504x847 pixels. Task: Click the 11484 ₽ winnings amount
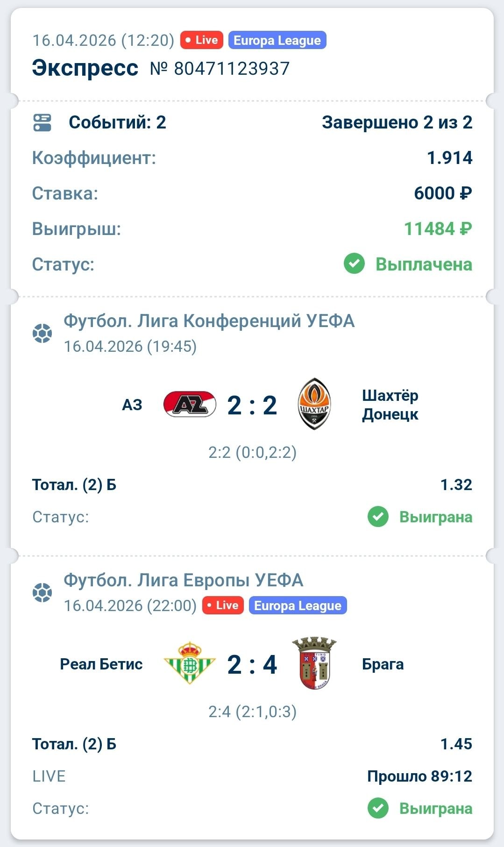pos(438,229)
